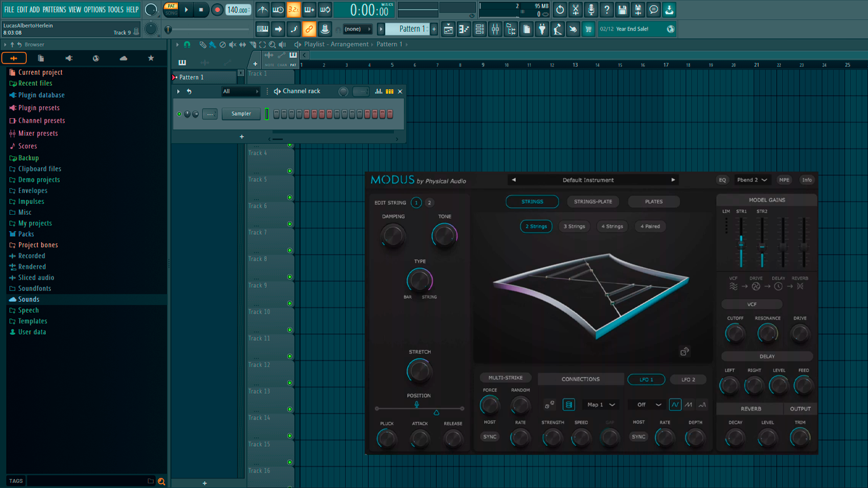
Task: Toggle the orange link multi-controller icon
Action: tap(309, 29)
